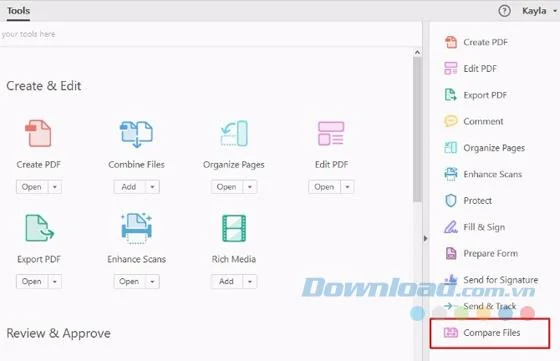Open dropdown arrow next to Combine Files Add
This screenshot has height=361, width=560.
152,187
